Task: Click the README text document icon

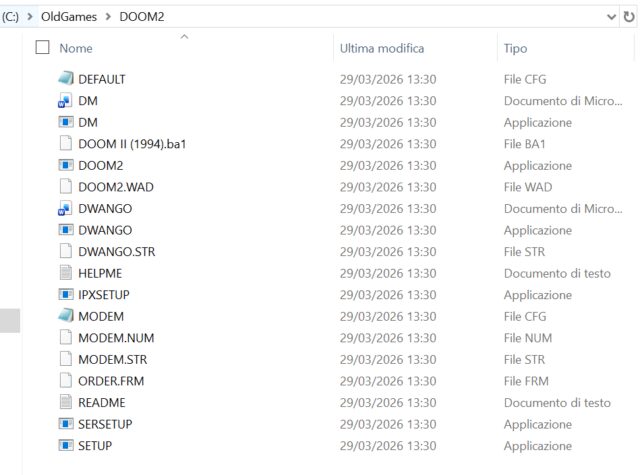Action: coord(65,403)
